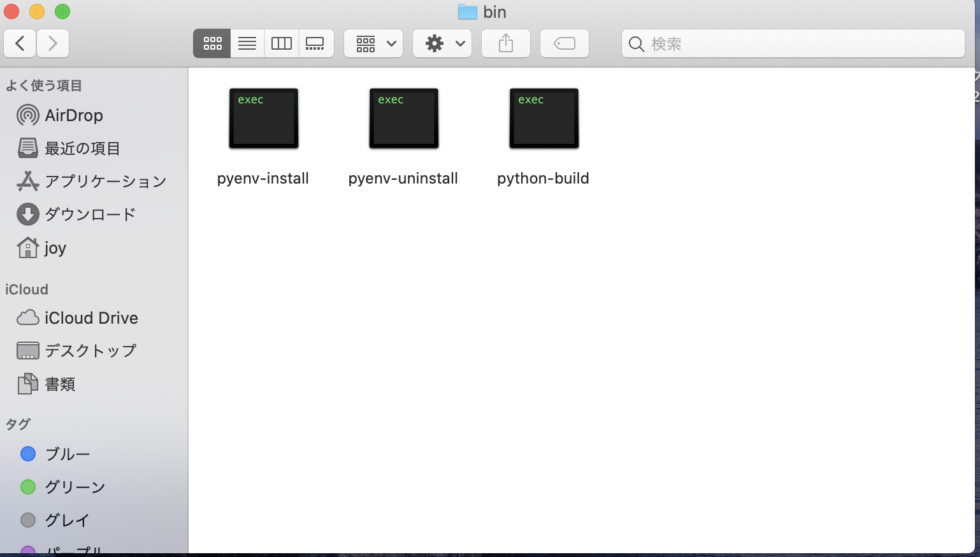
Task: Select the pyenv-install exec icon
Action: tap(264, 119)
